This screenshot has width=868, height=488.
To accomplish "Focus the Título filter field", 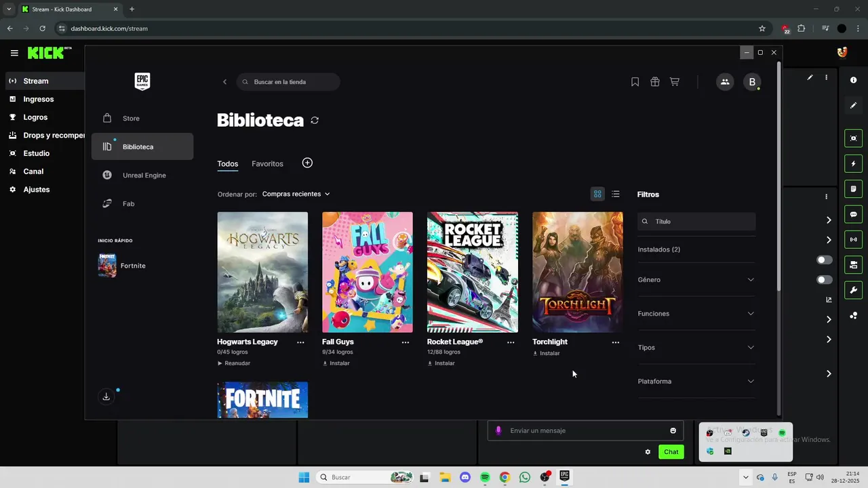I will [x=696, y=222].
